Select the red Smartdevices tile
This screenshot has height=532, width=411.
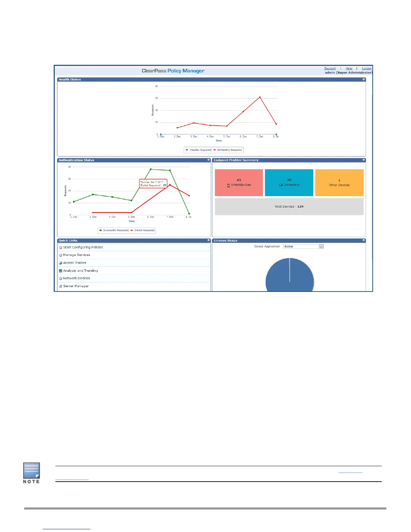pyautogui.click(x=239, y=183)
